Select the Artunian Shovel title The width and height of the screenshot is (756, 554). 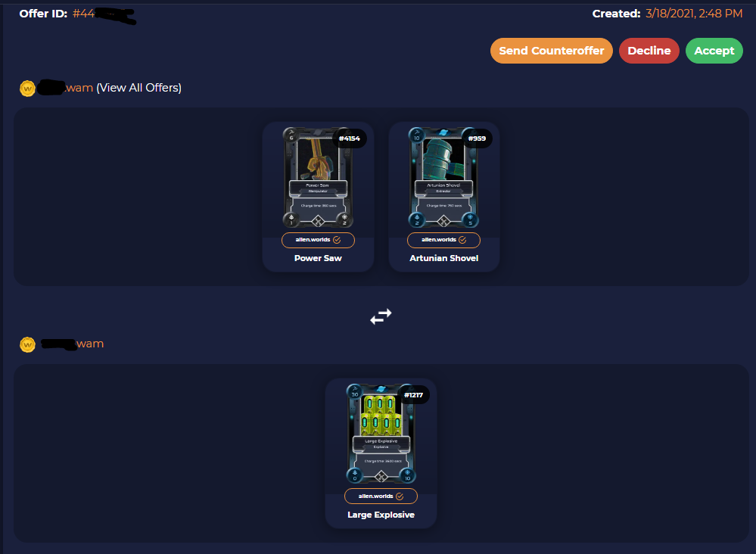click(443, 258)
